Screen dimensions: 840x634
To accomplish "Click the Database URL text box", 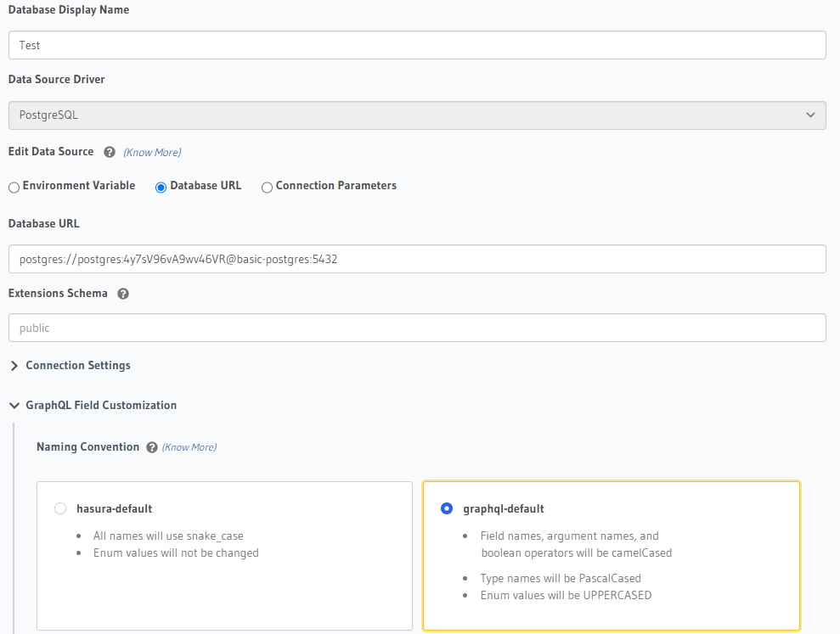I will (x=417, y=258).
